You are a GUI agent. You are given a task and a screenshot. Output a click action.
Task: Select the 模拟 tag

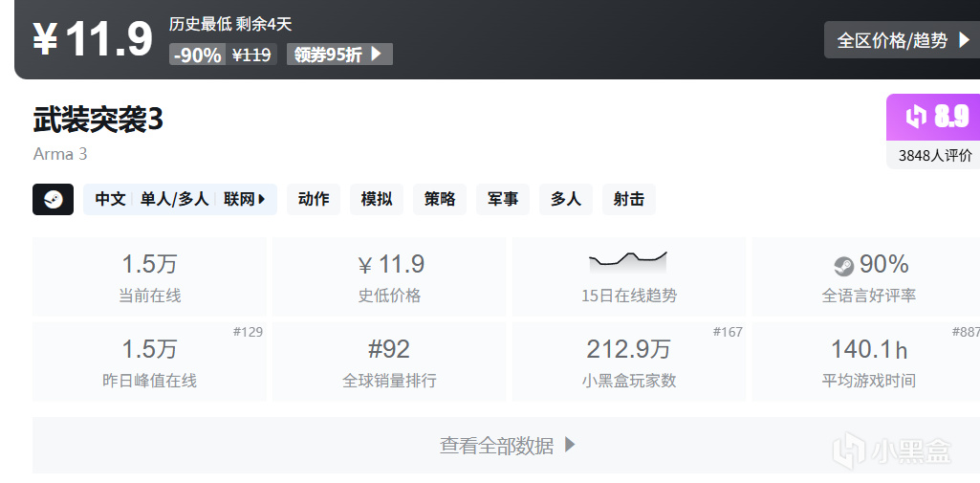click(377, 199)
